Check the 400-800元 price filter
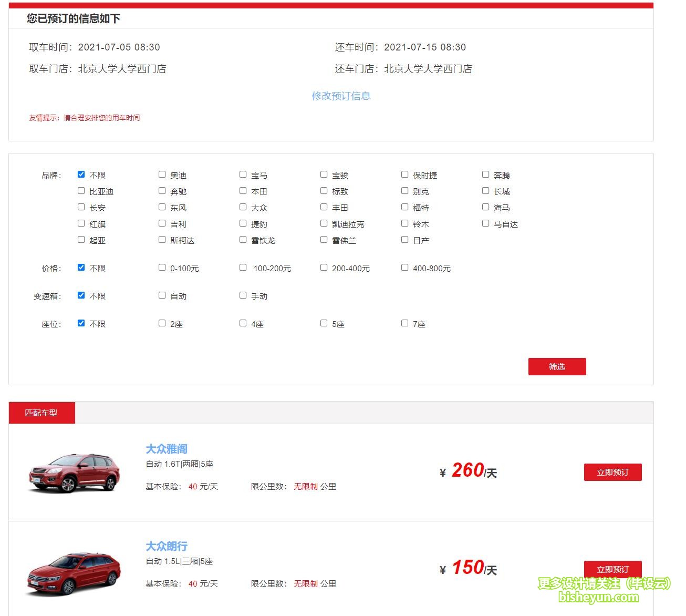Viewport: 686px width, 616px height. (404, 267)
